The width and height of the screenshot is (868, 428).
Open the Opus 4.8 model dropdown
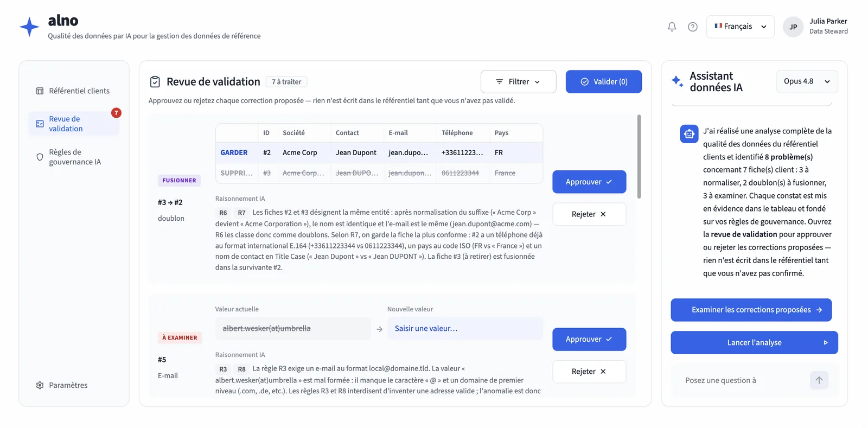[807, 81]
